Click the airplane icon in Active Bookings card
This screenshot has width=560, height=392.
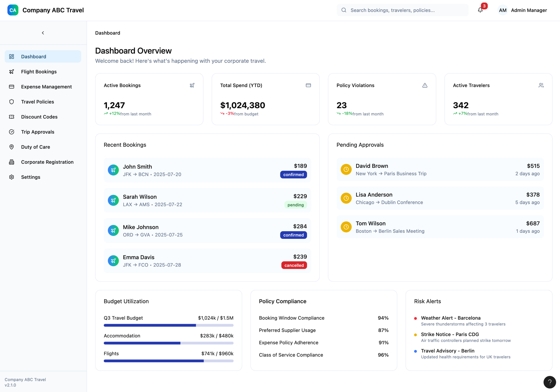192,85
